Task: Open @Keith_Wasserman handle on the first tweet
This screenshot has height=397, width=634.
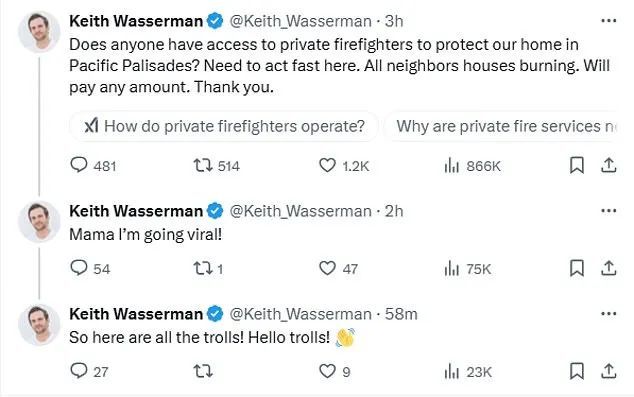Action: (x=300, y=21)
